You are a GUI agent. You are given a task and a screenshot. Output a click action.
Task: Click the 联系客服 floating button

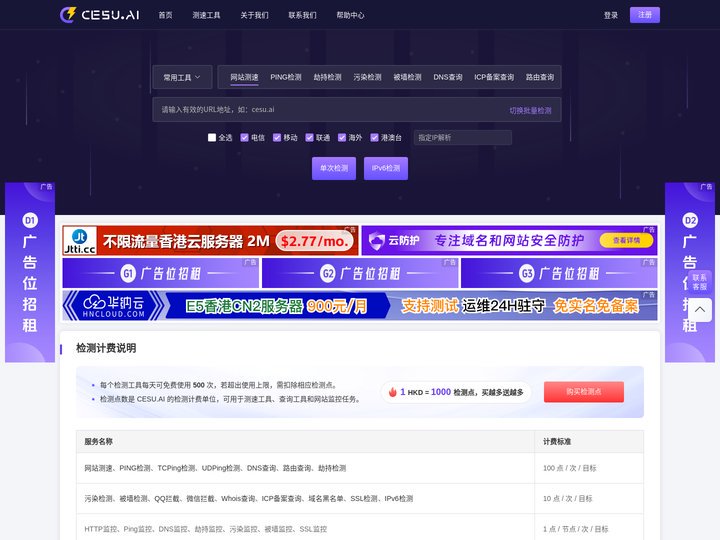(699, 282)
